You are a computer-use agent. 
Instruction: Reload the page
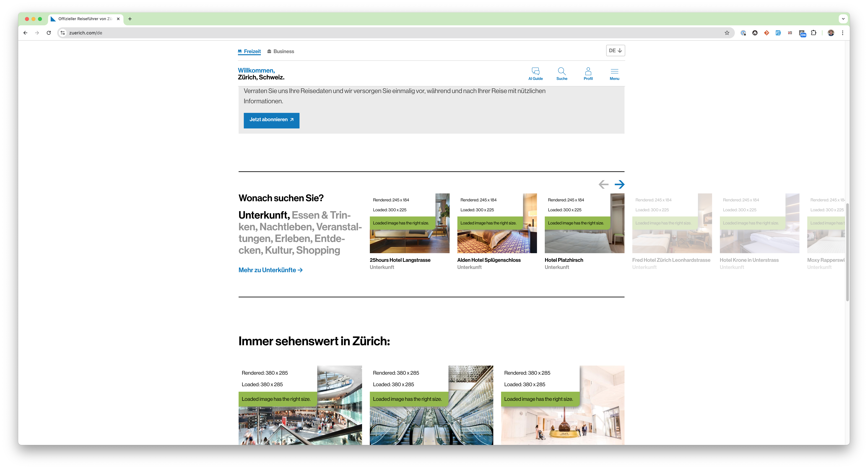(49, 33)
